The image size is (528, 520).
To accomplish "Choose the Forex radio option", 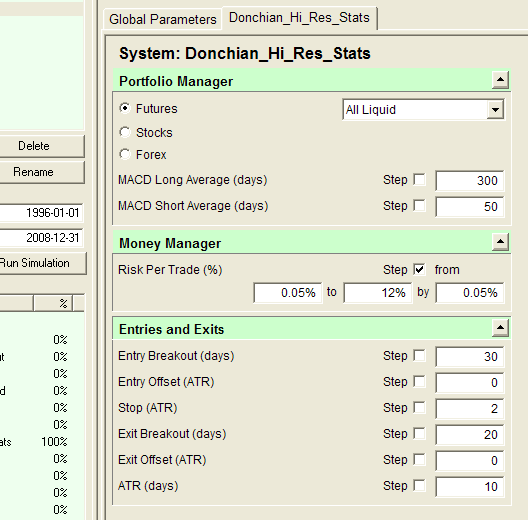I will click(125, 154).
